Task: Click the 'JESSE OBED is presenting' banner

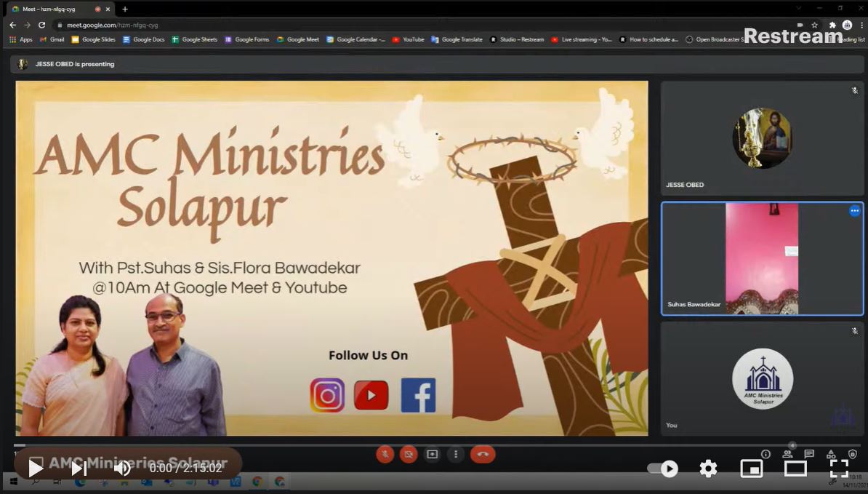Action: tap(438, 64)
